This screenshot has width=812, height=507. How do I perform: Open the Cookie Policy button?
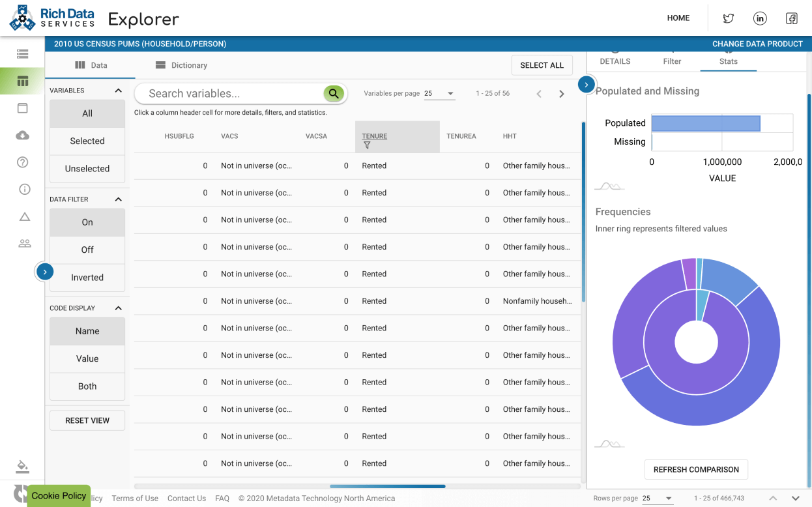(59, 496)
